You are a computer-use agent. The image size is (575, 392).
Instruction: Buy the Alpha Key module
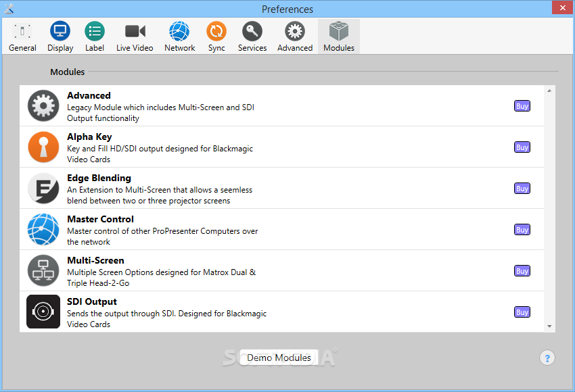pyautogui.click(x=522, y=147)
